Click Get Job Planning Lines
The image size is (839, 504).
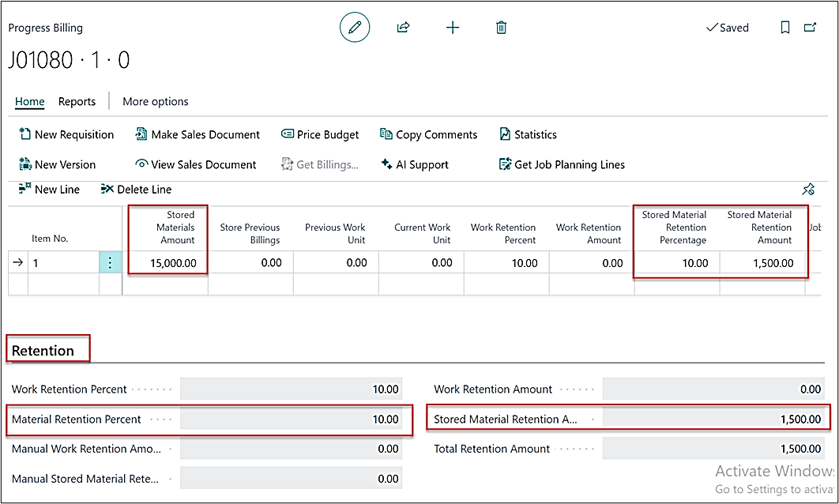[x=562, y=164]
